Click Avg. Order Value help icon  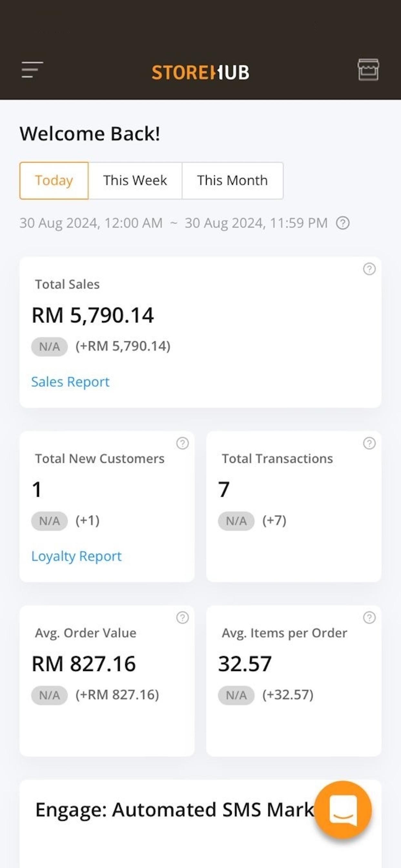point(183,618)
